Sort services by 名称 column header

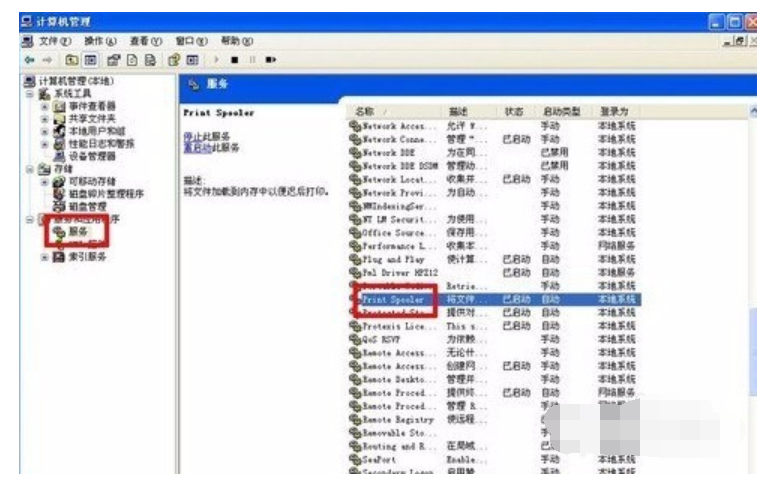click(x=366, y=111)
